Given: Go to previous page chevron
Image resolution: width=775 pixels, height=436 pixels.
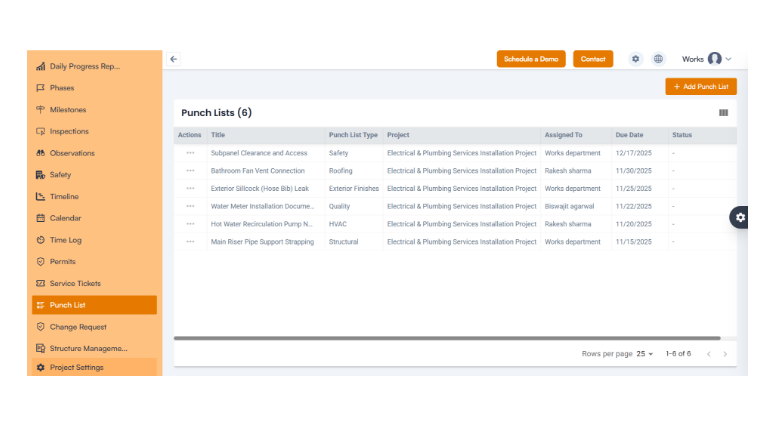Looking at the screenshot, I should pos(708,354).
